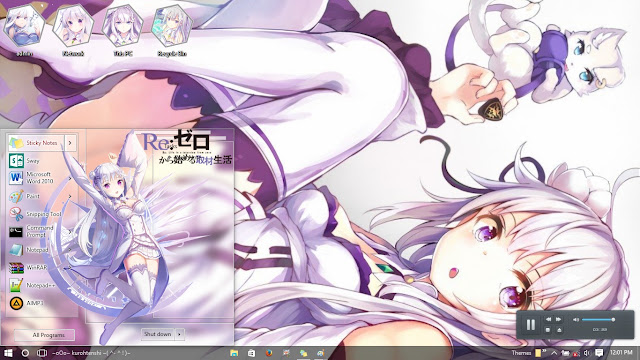This screenshot has height=360, width=640.
Task: Click the media widget track time display
Action: tap(600, 329)
